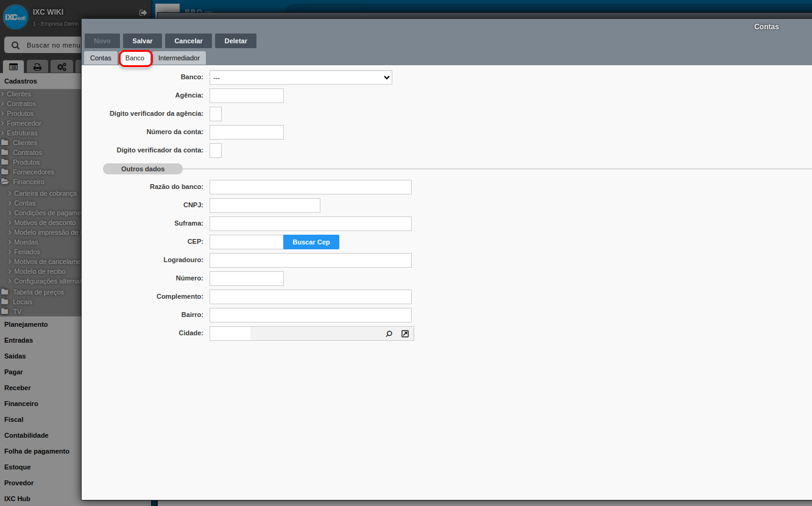812x506 pixels.
Task: Open the Financeiro folder icon in the tree
Action: pyautogui.click(x=5, y=182)
